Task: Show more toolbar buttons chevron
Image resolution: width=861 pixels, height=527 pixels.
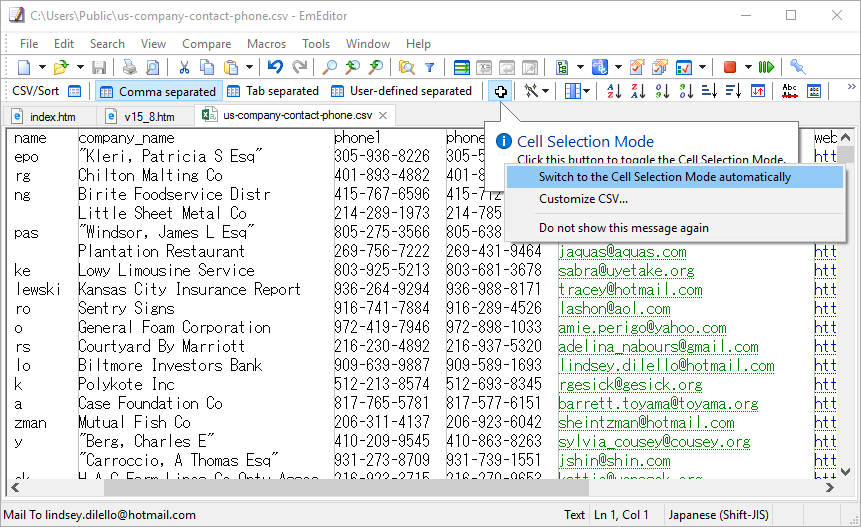Action: coord(851,87)
